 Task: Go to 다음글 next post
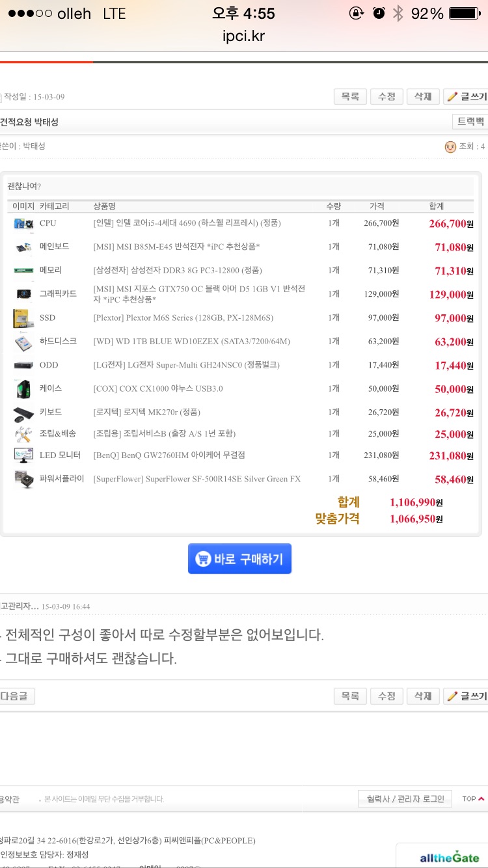16,696
